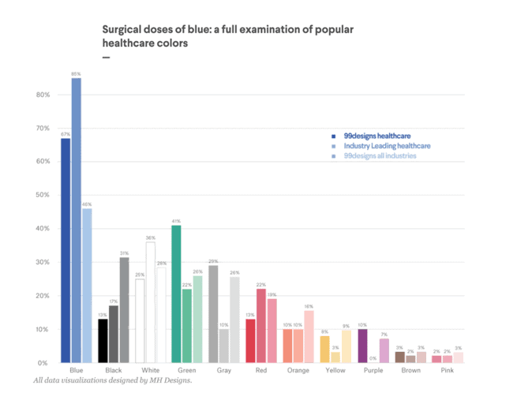Click the 80% y-axis label
532x400 pixels.
pyautogui.click(x=43, y=95)
